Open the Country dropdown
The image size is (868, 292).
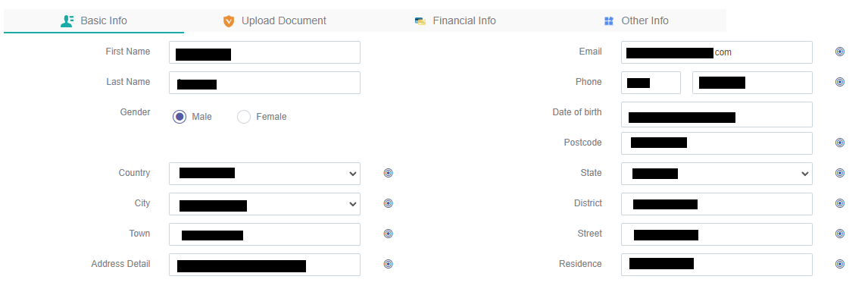pos(264,174)
